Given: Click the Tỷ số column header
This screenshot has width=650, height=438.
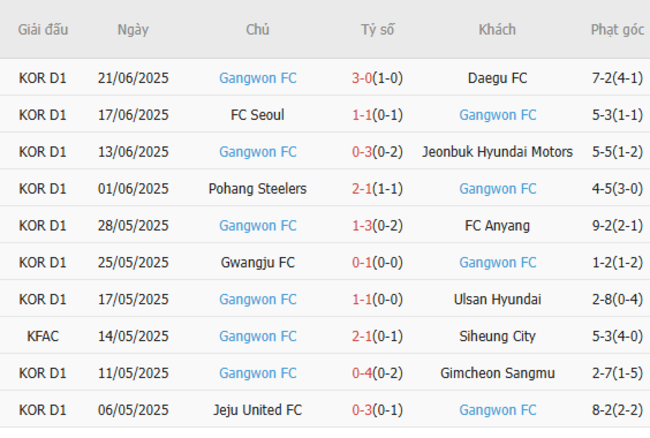Looking at the screenshot, I should (x=378, y=30).
